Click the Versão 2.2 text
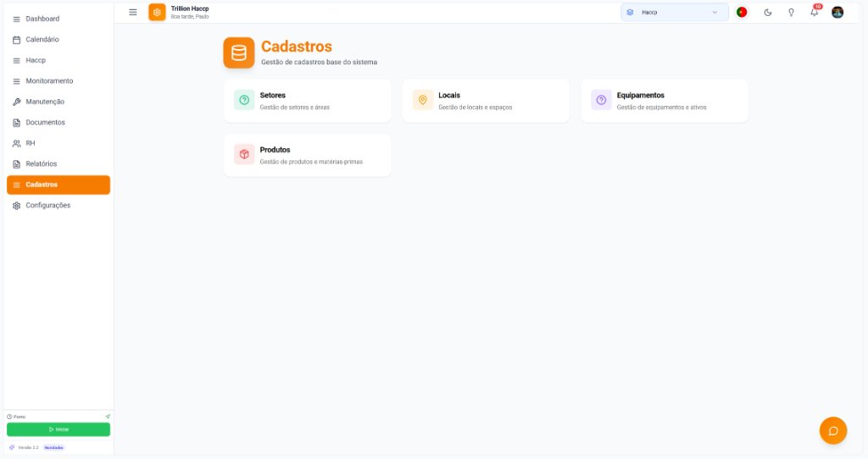The height and width of the screenshot is (459, 868). point(28,447)
